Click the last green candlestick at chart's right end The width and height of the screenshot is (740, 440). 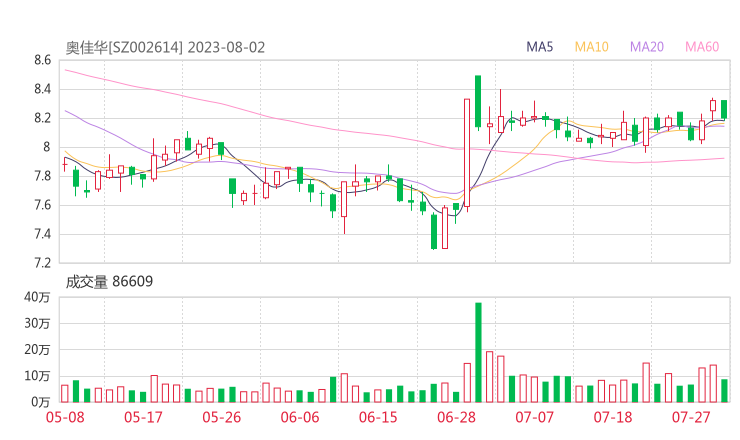pos(724,109)
